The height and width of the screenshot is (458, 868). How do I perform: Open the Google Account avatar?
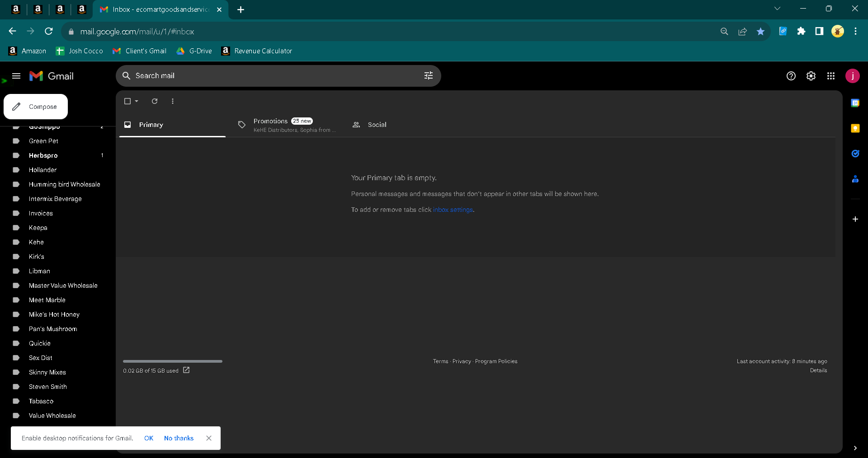[x=853, y=76]
